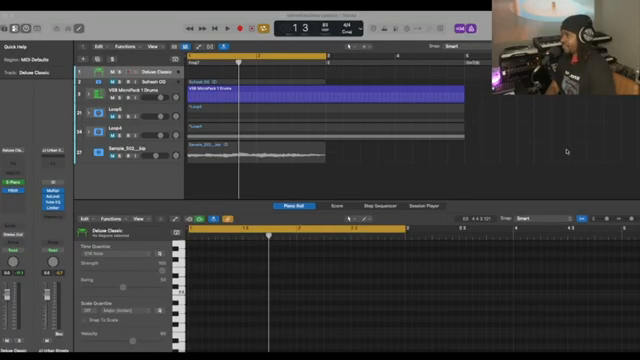Click the duplicate track icon
The image size is (640, 360).
(98, 59)
